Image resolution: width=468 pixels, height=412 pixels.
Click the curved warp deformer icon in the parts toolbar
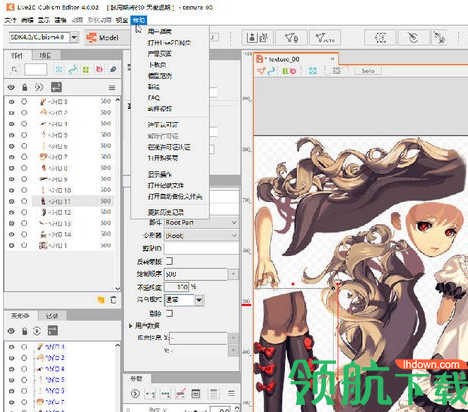tap(72, 69)
